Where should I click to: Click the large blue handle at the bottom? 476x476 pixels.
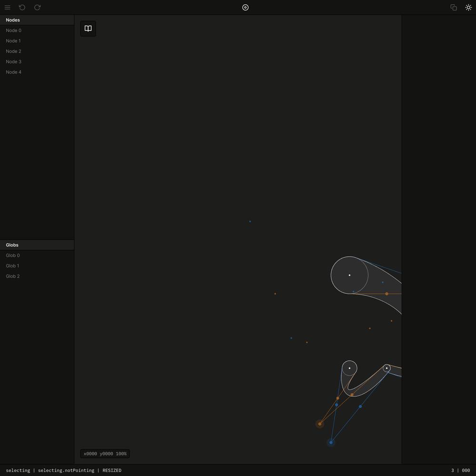tap(331, 442)
